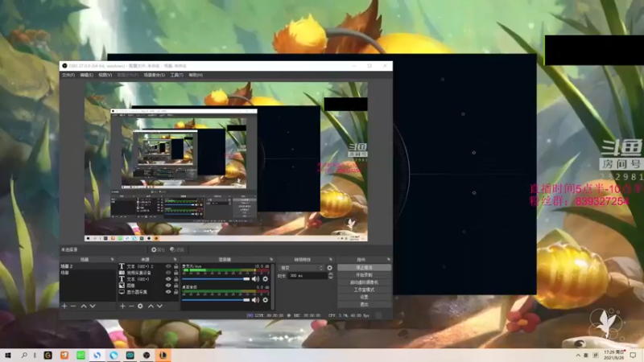
Task: Click the 退出 button
Action: 364,305
